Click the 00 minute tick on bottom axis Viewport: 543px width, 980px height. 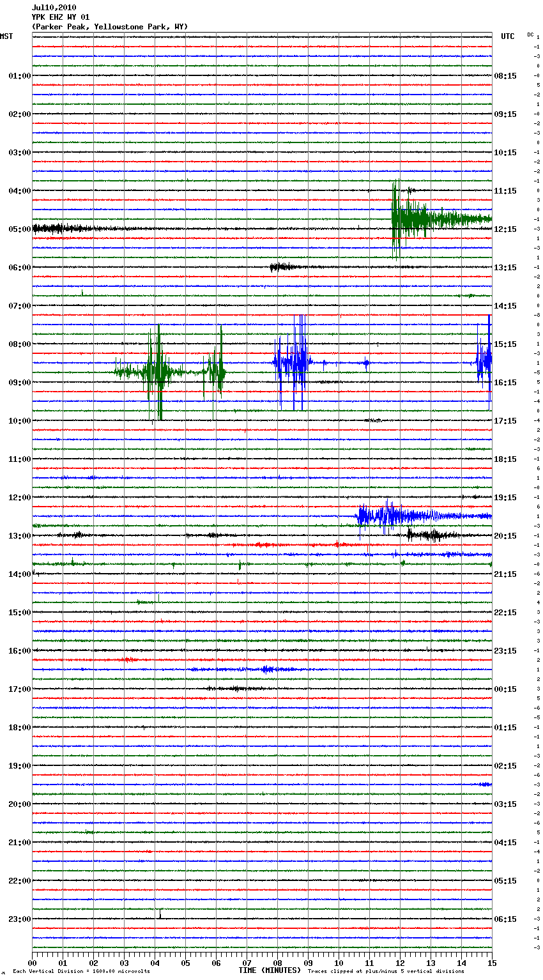[x=32, y=963]
